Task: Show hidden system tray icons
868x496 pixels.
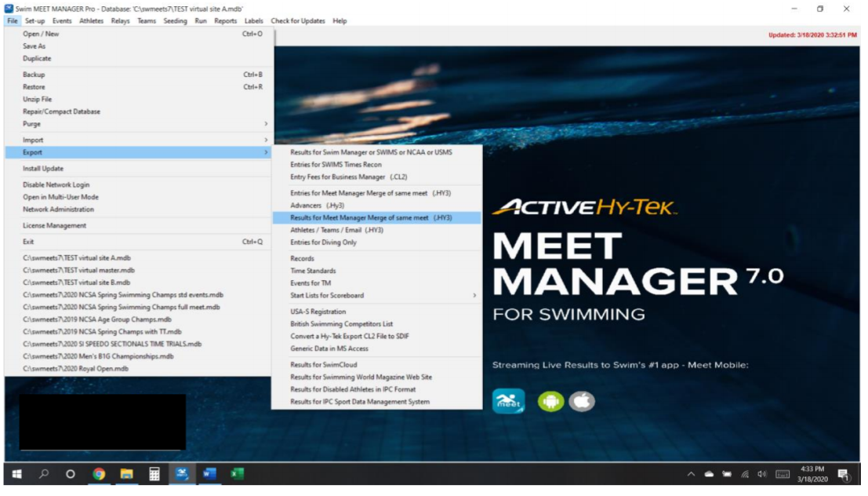Action: pos(692,474)
